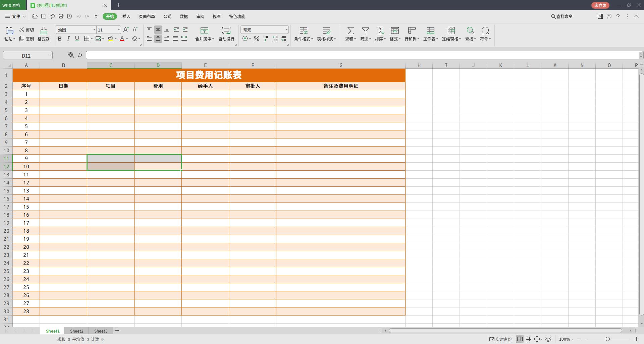The height and width of the screenshot is (344, 644).
Task: Open the 常规 number format dropdown
Action: tap(287, 30)
